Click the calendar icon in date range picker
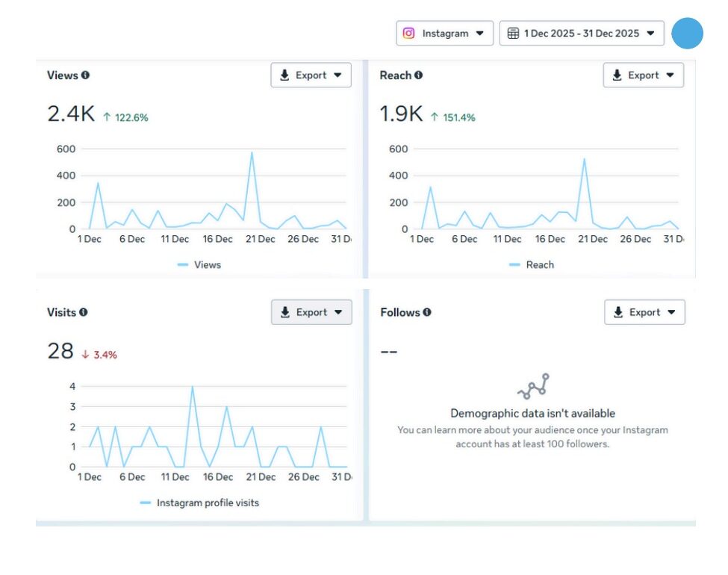The width and height of the screenshot is (728, 575). [513, 34]
